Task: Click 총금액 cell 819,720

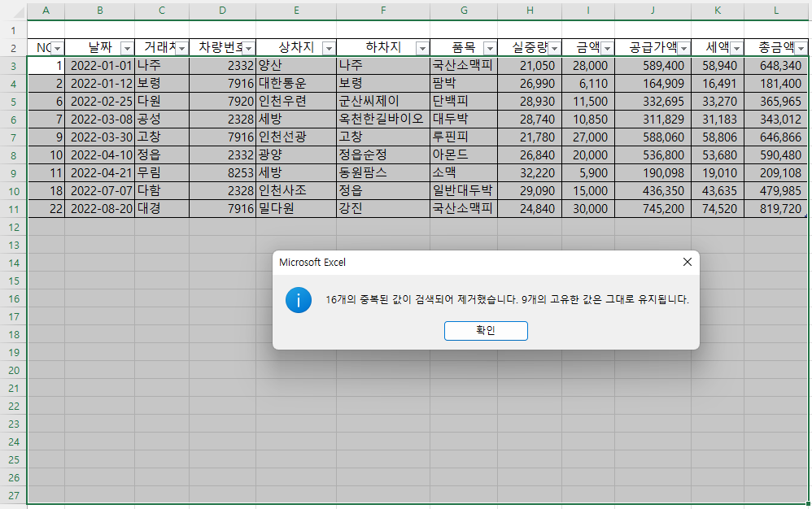Action: [775, 209]
